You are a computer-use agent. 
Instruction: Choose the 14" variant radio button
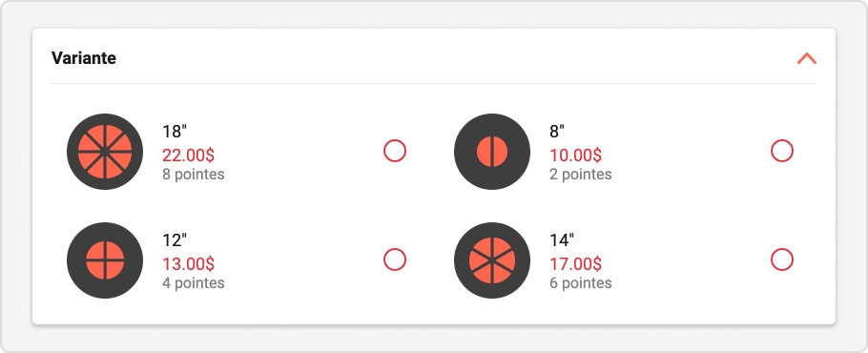[782, 260]
